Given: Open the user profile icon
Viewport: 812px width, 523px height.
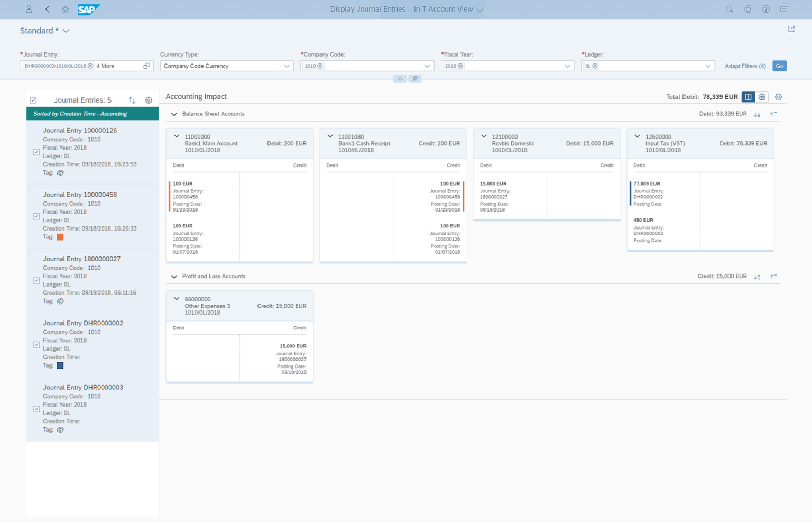Looking at the screenshot, I should [x=29, y=9].
